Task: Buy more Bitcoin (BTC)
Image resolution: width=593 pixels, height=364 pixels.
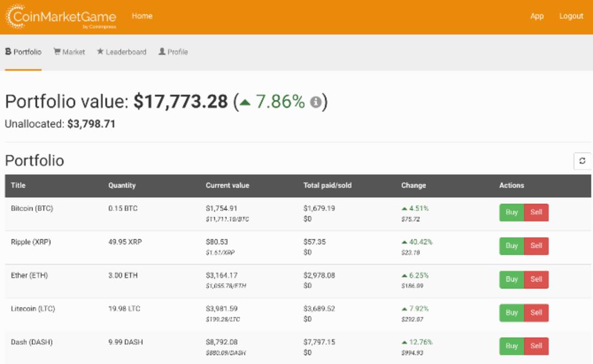Action: [x=511, y=212]
